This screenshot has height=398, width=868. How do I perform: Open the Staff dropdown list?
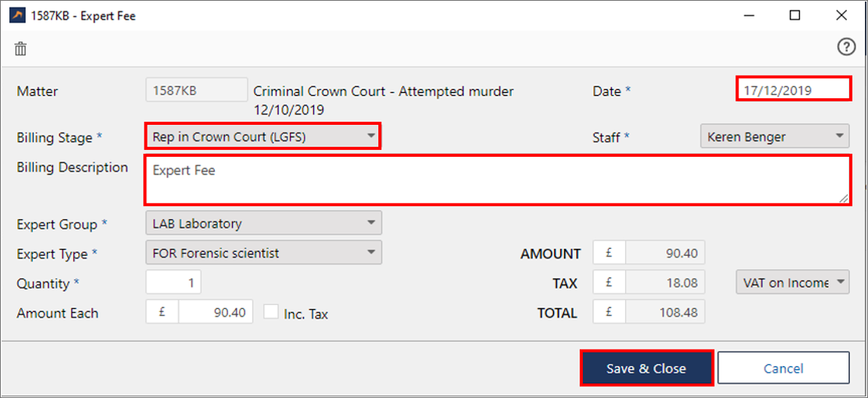[x=774, y=137]
